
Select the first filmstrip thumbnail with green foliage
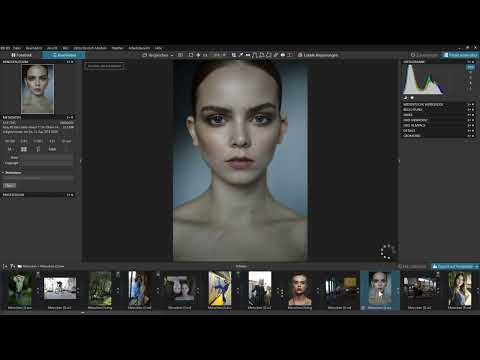tap(20, 288)
